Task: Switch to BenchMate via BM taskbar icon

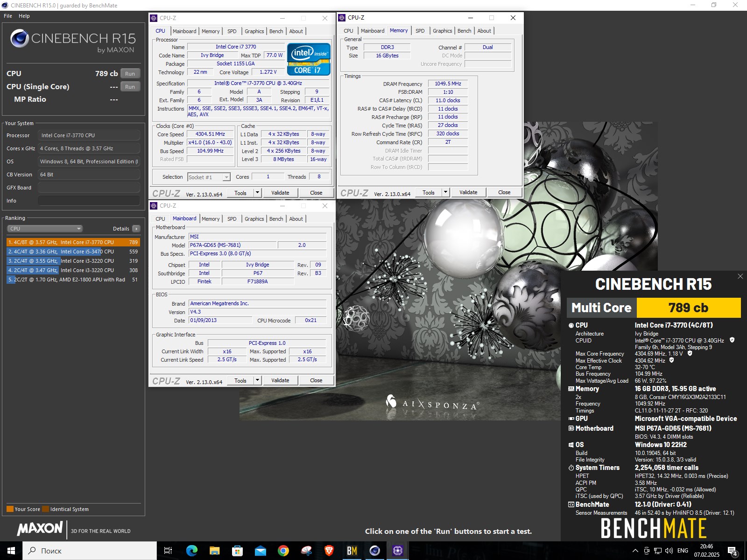Action: [352, 551]
